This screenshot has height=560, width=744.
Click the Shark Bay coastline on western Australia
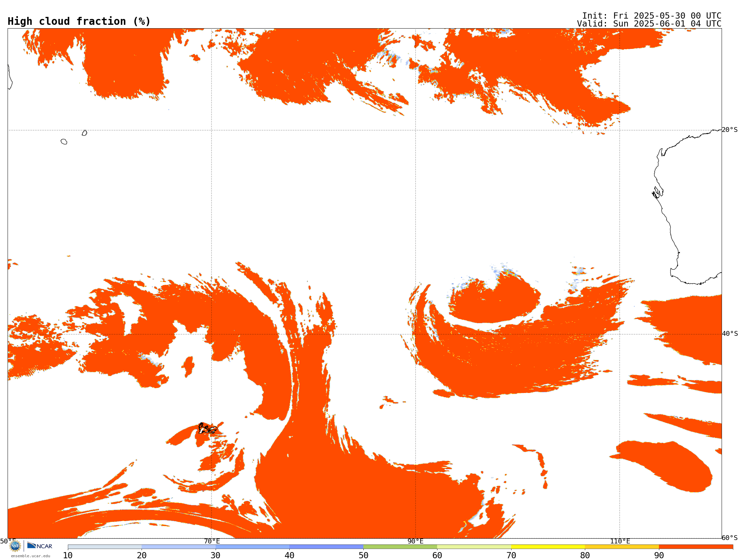tap(658, 192)
